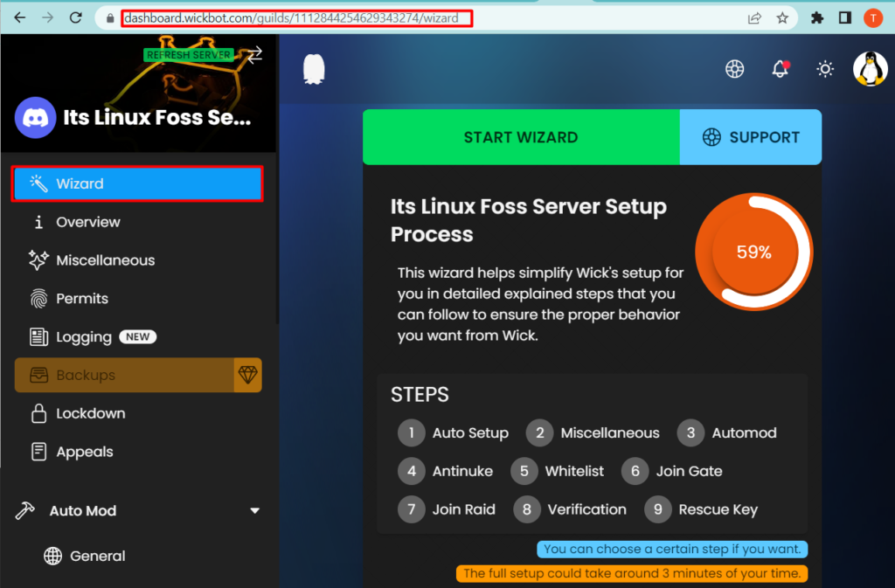Go back using browser back arrow
Viewport: 895px width, 588px height.
tap(19, 17)
